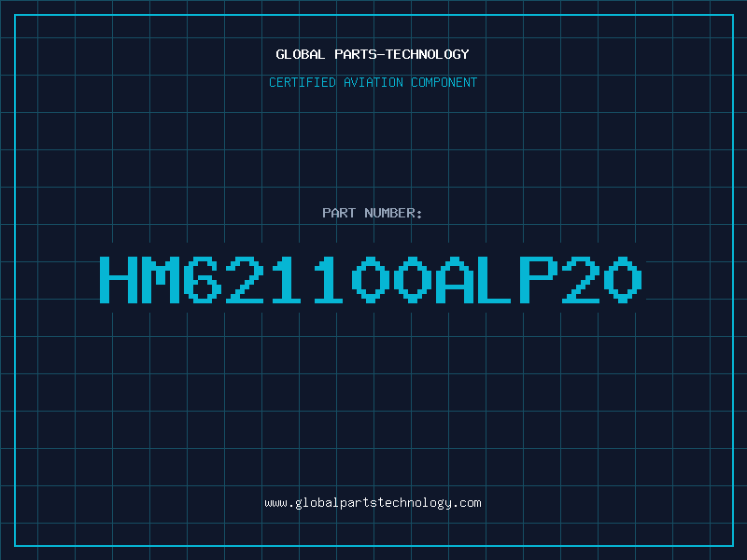
Task: Click the PART NUMBER: label
Action: (x=372, y=213)
